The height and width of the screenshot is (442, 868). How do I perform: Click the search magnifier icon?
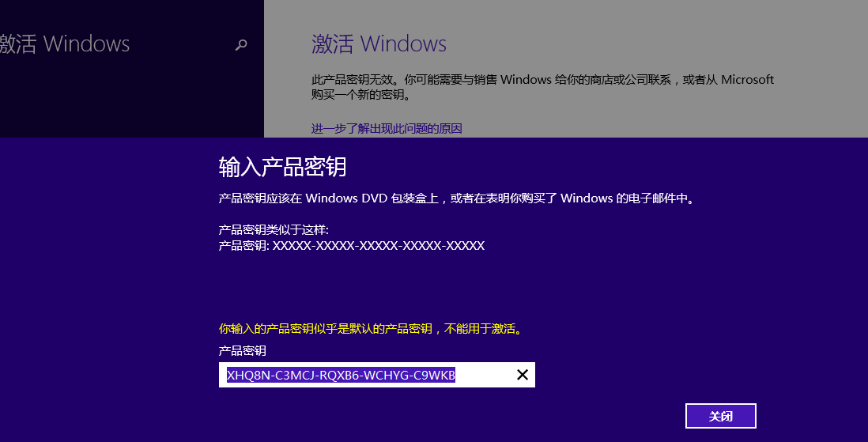pos(241,45)
